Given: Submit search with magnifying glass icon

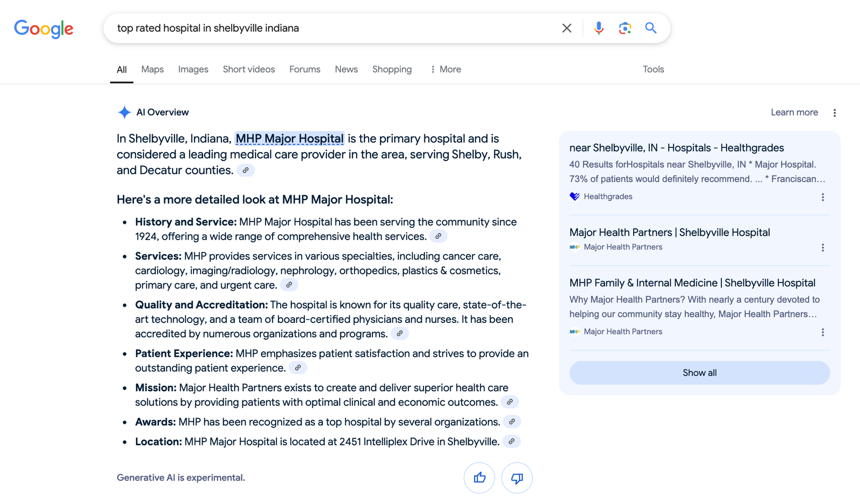Looking at the screenshot, I should tap(651, 28).
